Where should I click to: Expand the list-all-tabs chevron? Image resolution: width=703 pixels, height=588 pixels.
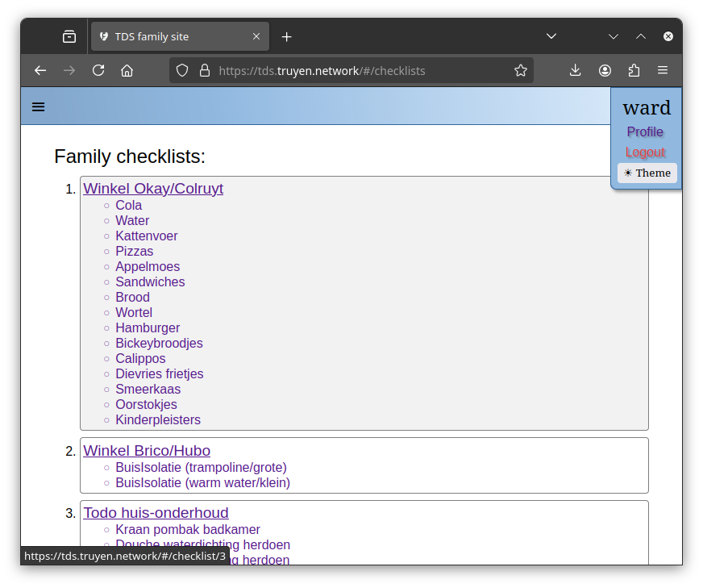pyautogui.click(x=614, y=35)
